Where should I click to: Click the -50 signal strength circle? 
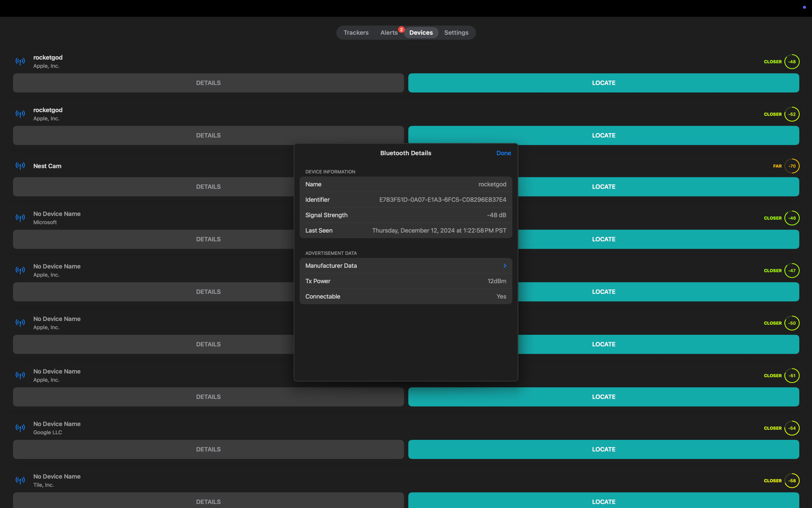[792, 323]
